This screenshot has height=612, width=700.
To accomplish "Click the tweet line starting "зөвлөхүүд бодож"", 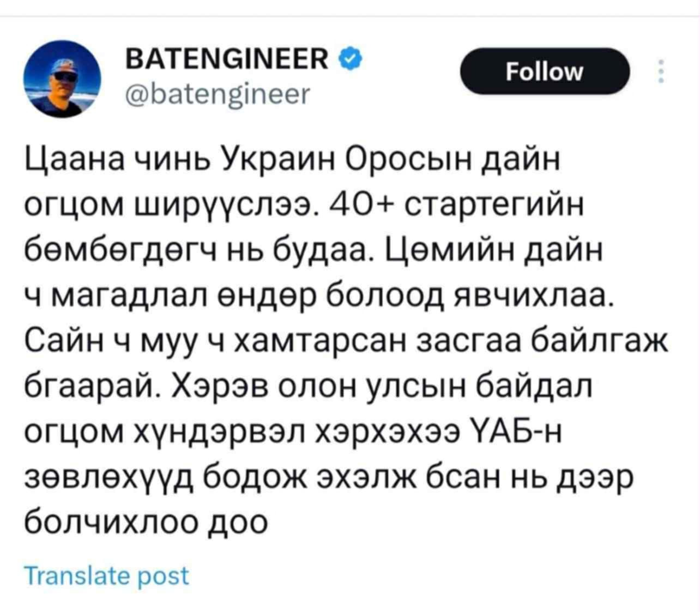I will [x=329, y=478].
